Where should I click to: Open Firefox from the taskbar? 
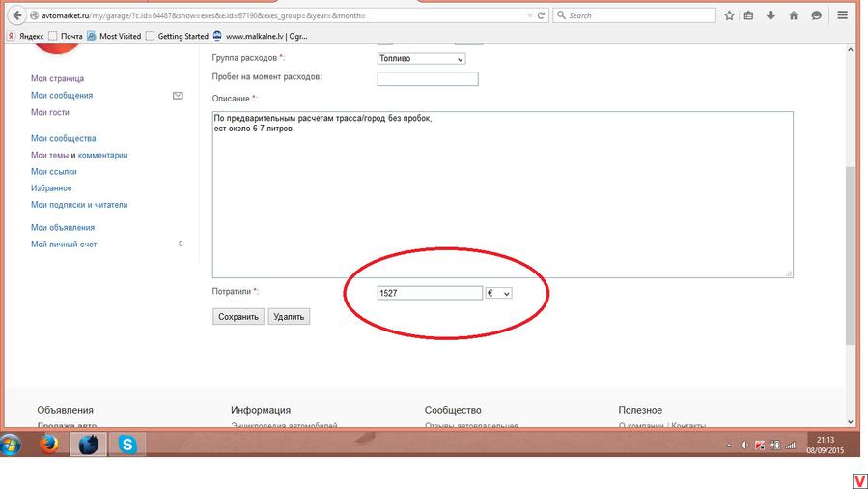click(48, 445)
